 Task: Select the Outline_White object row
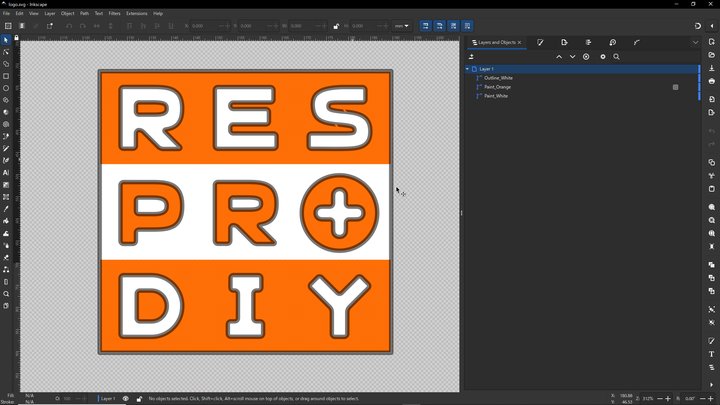582,78
